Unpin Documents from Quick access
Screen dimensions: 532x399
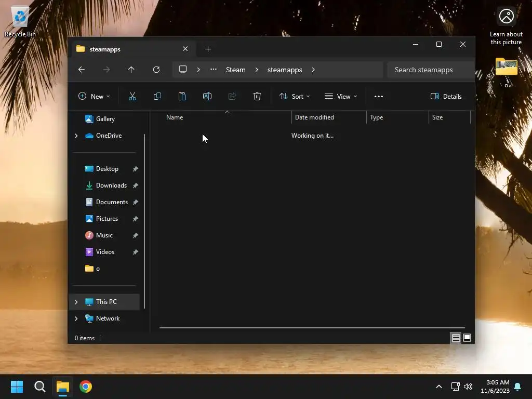pos(136,202)
